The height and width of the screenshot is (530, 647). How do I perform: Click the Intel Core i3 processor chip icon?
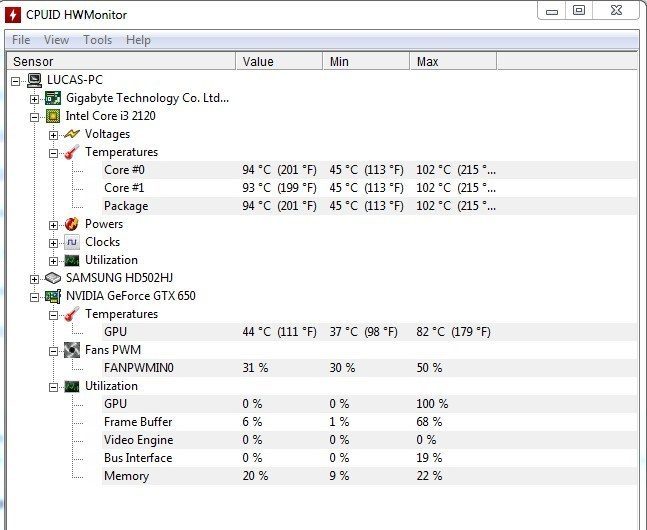point(53,116)
